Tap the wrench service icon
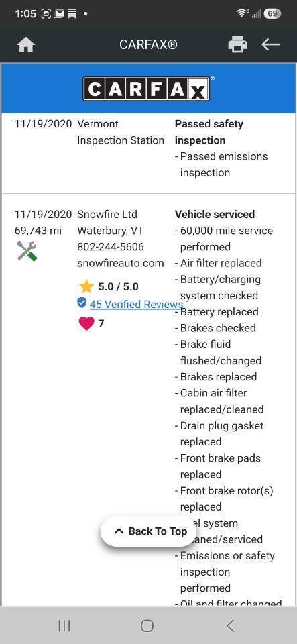The width and height of the screenshot is (297, 644). 27,251
